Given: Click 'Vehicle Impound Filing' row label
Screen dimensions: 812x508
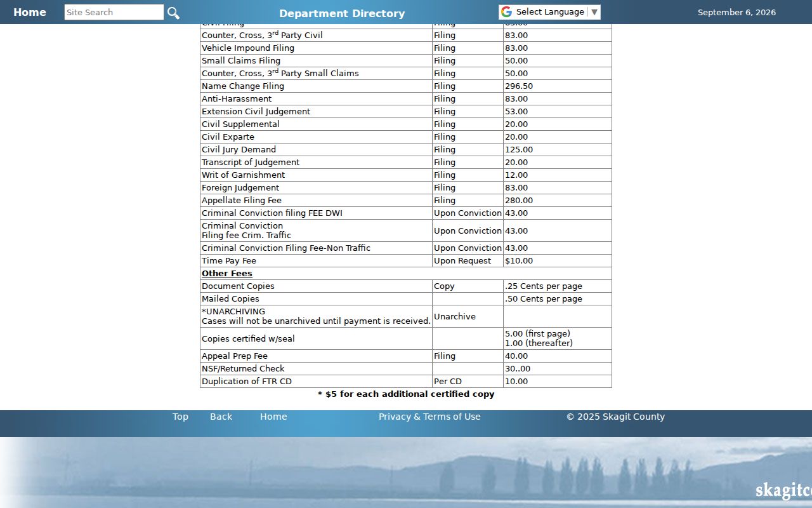Looking at the screenshot, I should tap(248, 48).
